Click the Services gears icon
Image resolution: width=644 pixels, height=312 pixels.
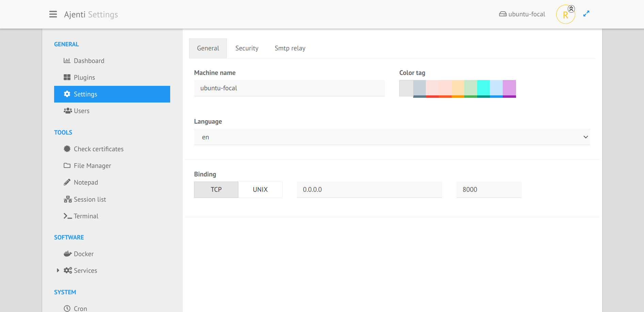click(x=68, y=270)
